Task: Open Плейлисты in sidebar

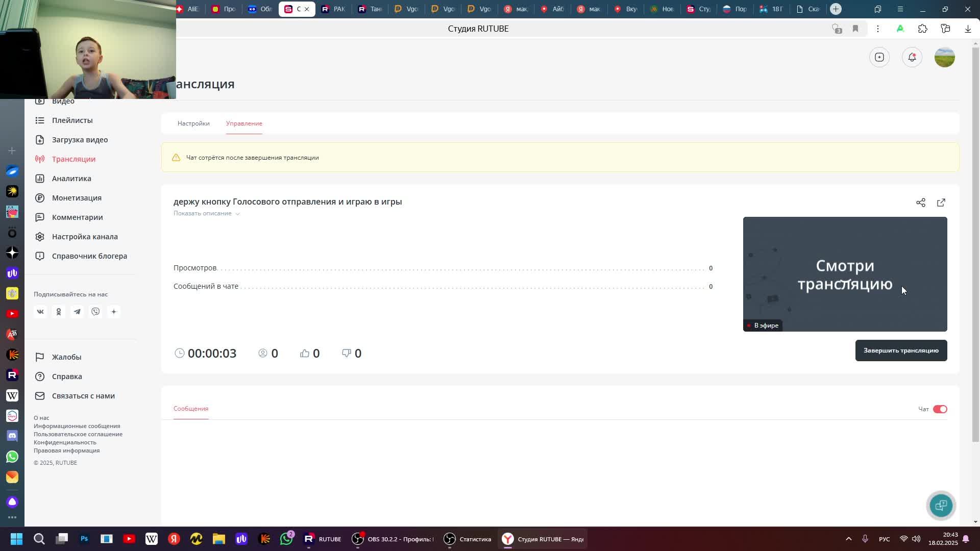Action: click(x=72, y=120)
